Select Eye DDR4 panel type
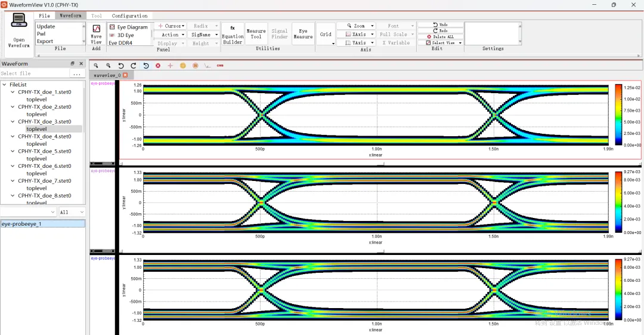Viewport: 644px width, 335px height. click(120, 43)
